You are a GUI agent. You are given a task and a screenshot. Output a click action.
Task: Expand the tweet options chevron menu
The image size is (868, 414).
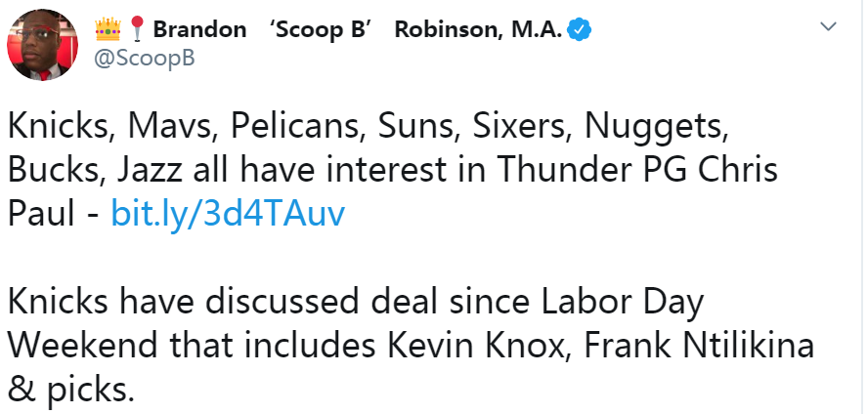tap(828, 26)
